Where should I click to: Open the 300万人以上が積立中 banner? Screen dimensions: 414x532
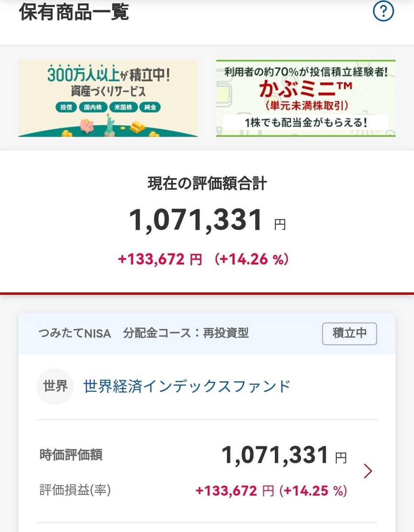pos(108,98)
